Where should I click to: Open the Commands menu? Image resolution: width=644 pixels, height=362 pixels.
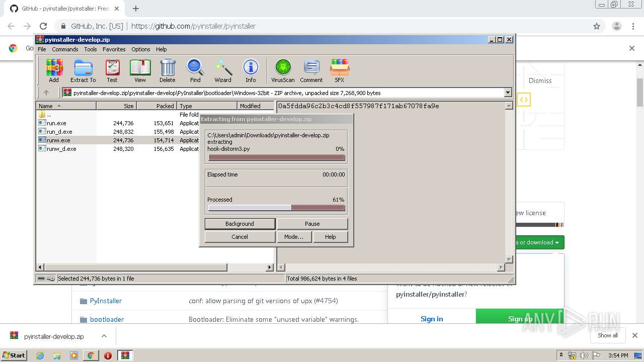[65, 49]
